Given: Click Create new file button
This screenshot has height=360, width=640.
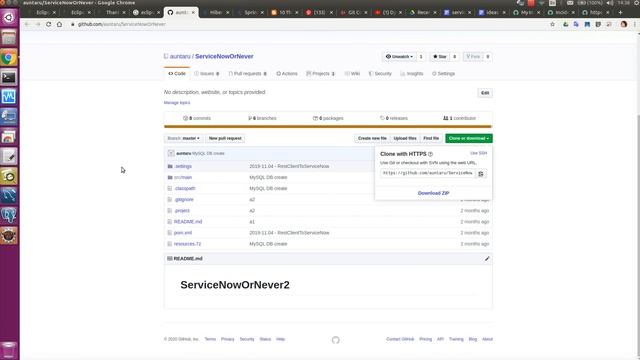Looking at the screenshot, I should 372,138.
